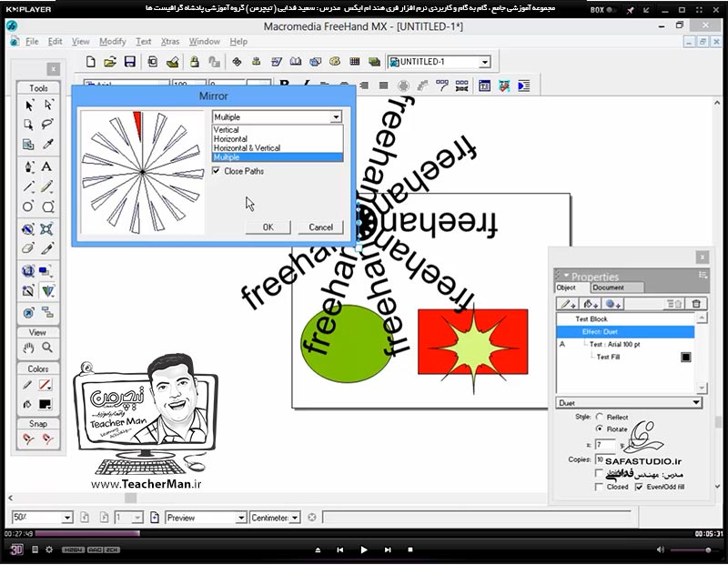Screen dimensions: 728x565
Task: Click the Open folder icon
Action: [x=110, y=62]
